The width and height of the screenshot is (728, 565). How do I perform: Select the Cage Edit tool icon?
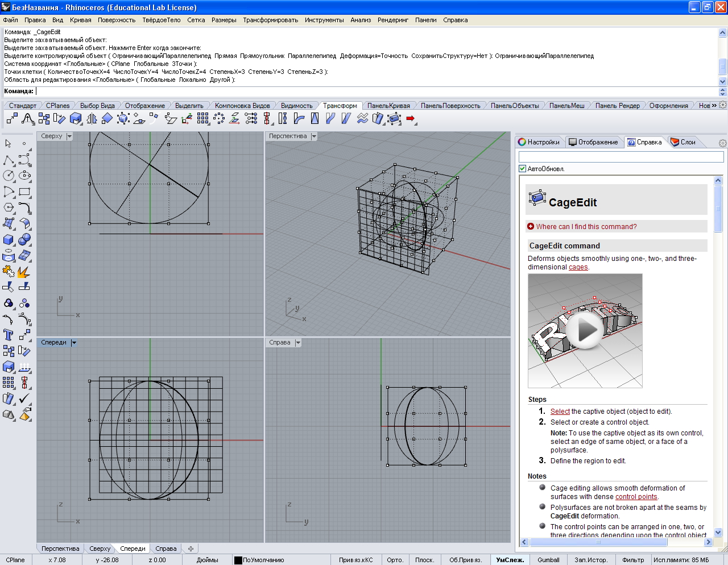coord(394,118)
